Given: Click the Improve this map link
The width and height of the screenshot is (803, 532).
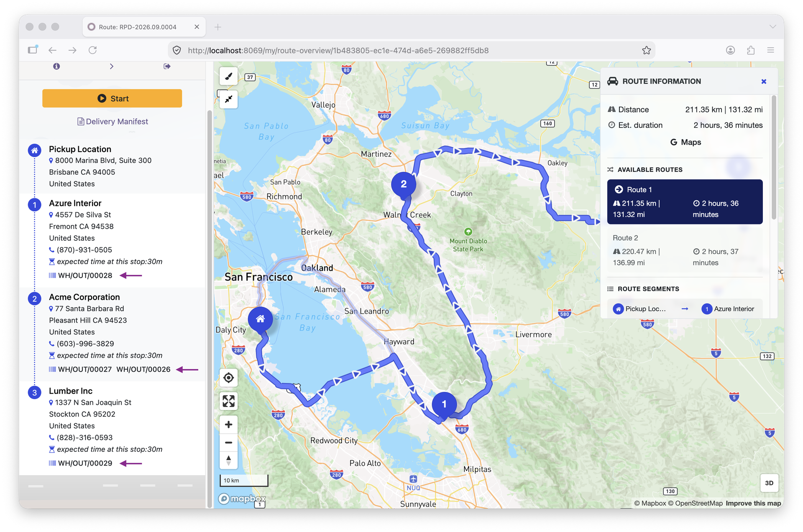Looking at the screenshot, I should (753, 503).
